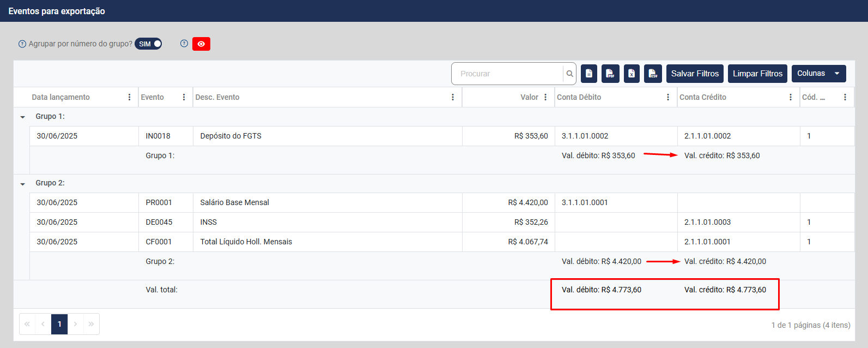Export table to PDF icon
This screenshot has height=348, width=868.
(x=610, y=74)
